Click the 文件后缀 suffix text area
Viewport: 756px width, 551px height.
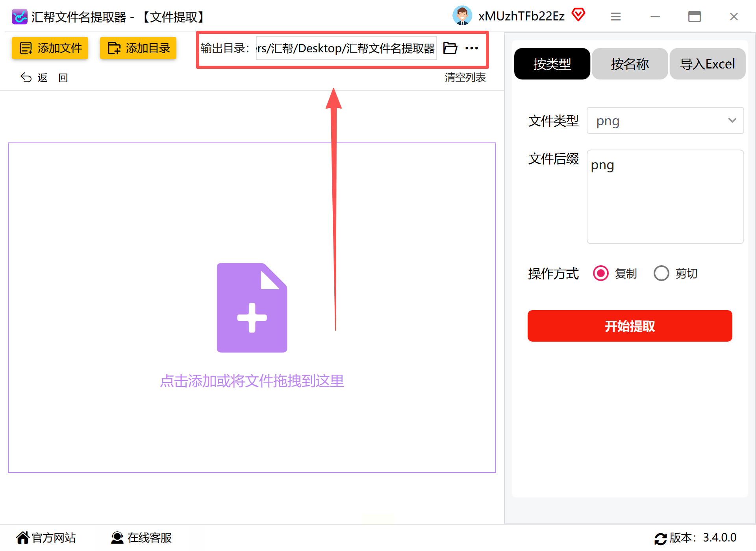(665, 197)
